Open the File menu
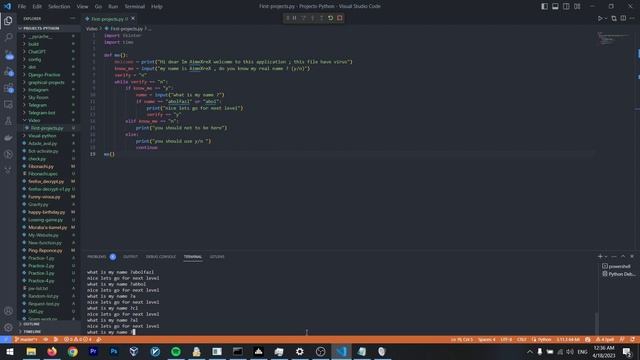The image size is (640, 360). [22, 7]
